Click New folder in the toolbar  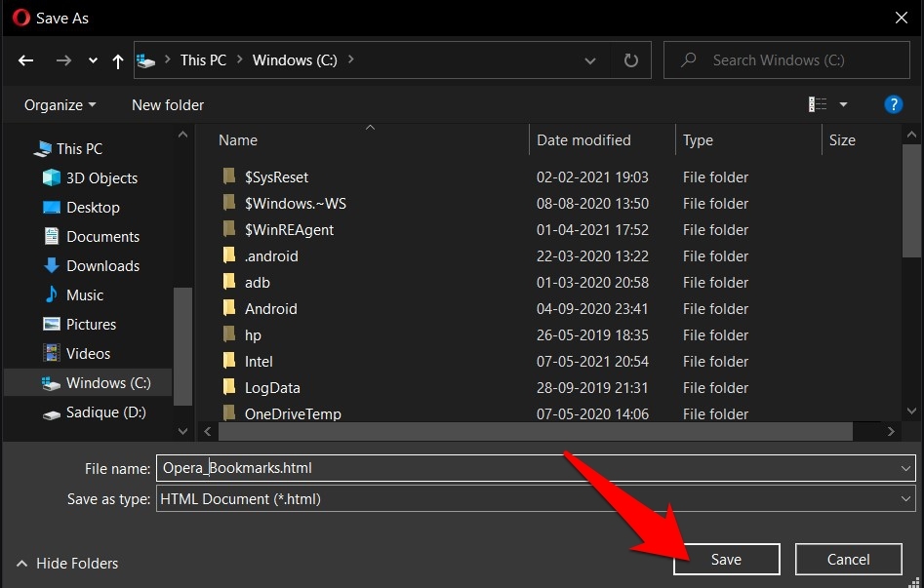tap(168, 104)
